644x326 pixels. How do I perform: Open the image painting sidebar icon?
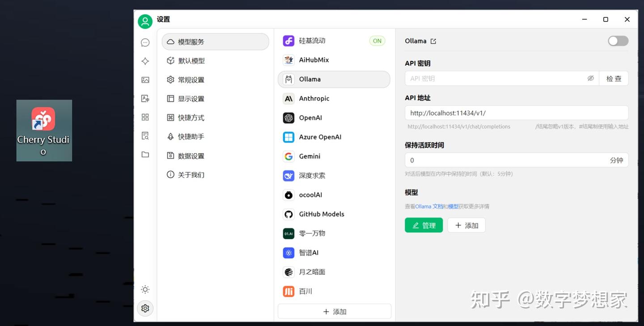coord(145,80)
